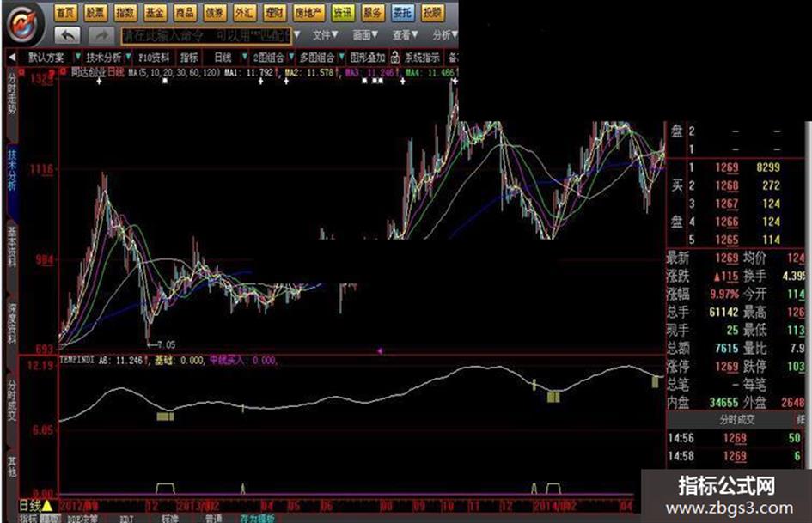Go forward with the forward arrow
This screenshot has width=812, height=523.
(101, 35)
